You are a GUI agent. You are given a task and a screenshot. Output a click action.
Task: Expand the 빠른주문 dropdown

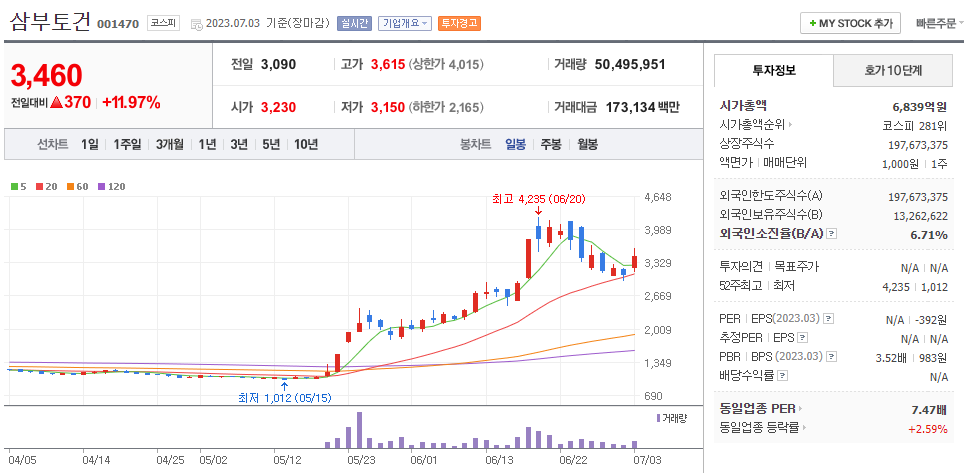click(x=940, y=24)
